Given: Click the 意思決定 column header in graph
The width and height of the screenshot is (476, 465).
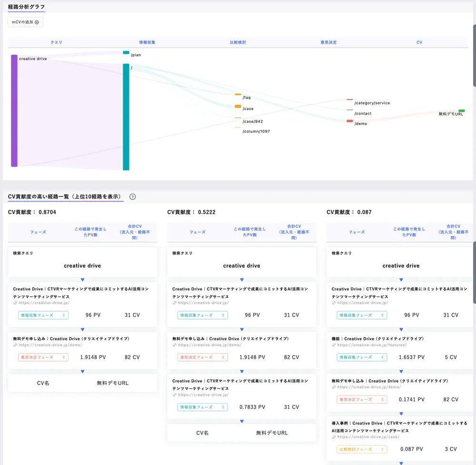Looking at the screenshot, I should pyautogui.click(x=328, y=42).
